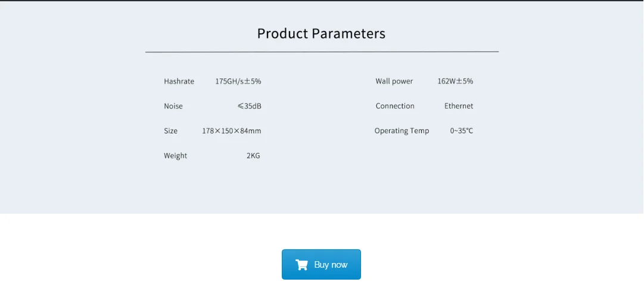Select the Noise label
Image resolution: width=644 pixels, height=282 pixels.
(x=173, y=106)
